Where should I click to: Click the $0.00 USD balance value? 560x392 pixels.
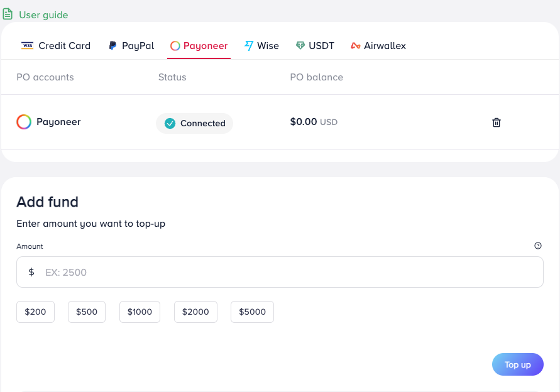point(314,122)
